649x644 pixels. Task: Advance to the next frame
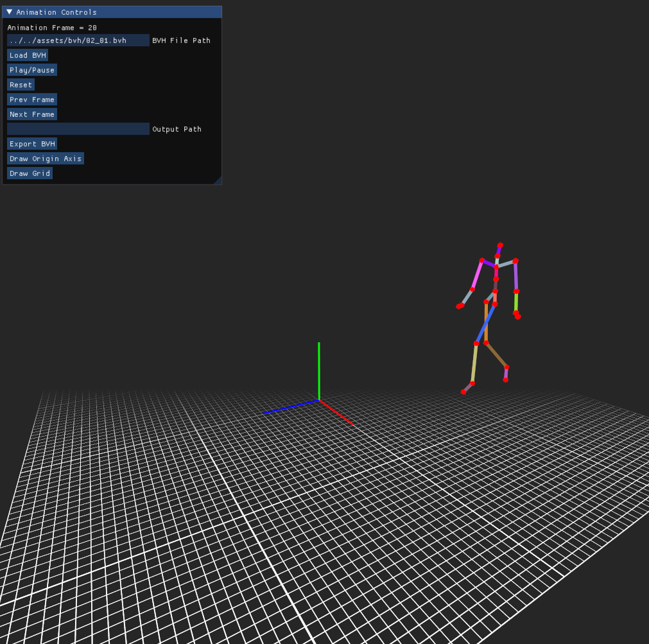[x=32, y=114]
